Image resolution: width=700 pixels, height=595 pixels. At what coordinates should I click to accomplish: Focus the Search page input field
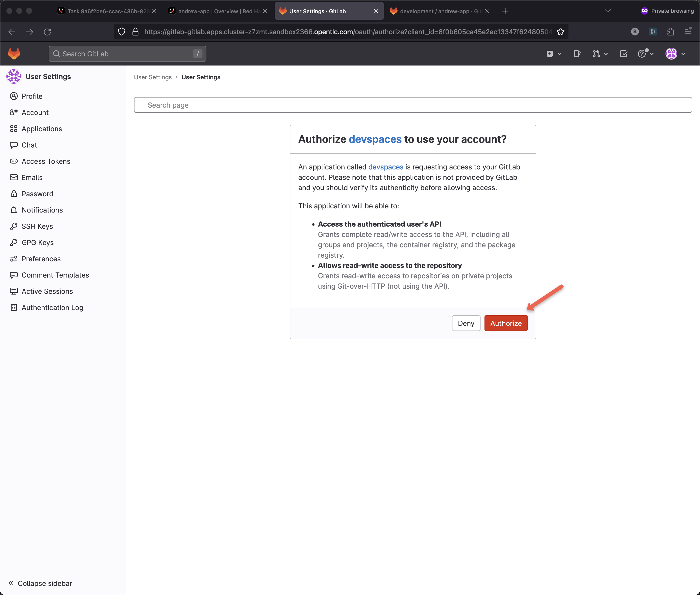pos(413,105)
